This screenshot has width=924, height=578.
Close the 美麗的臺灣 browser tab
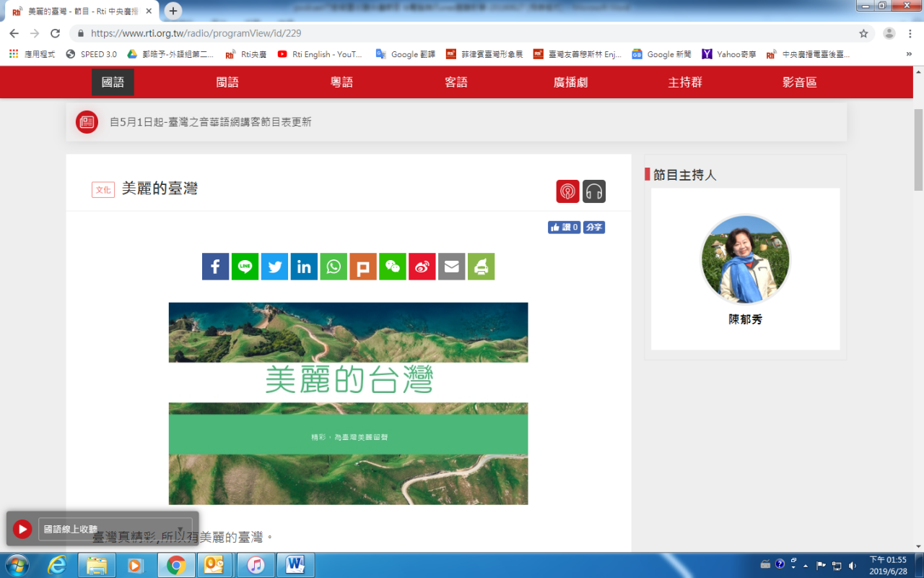pos(149,12)
